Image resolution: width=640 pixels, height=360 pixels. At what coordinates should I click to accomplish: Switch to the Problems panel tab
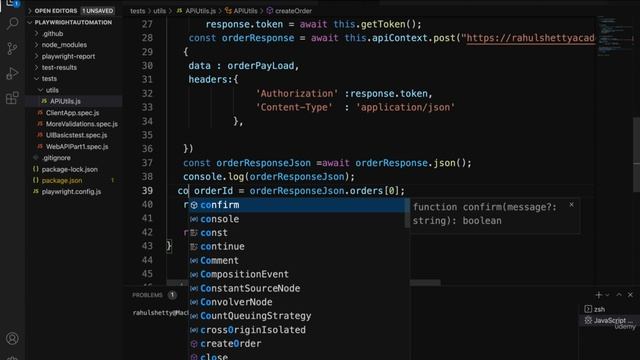(x=147, y=295)
